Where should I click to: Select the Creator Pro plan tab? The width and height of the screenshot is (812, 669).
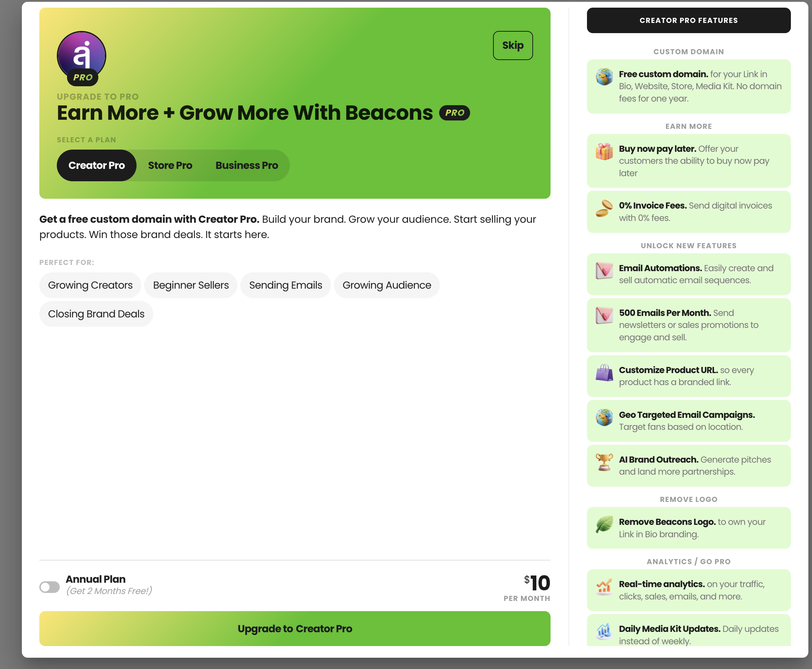click(x=96, y=165)
